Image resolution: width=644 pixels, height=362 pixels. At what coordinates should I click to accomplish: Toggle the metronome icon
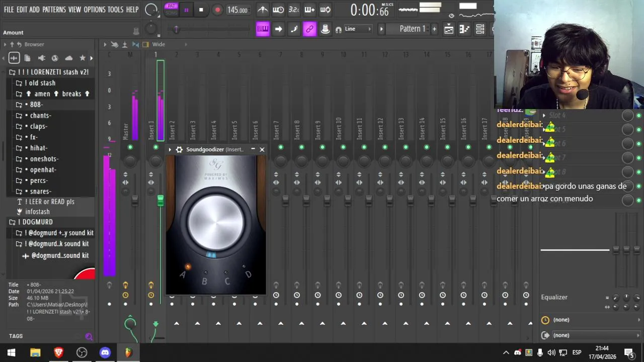(x=262, y=10)
